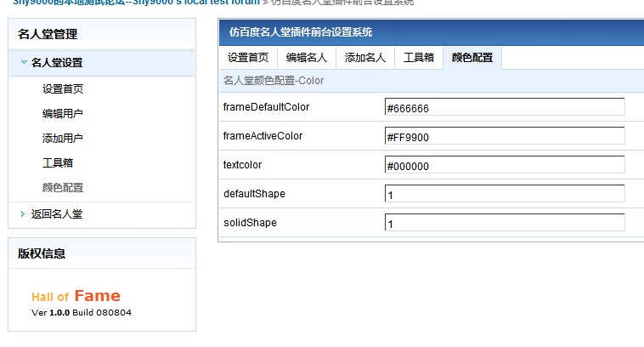Collapse the 名人堂设置 section arrow
The width and height of the screenshot is (644, 347).
pyautogui.click(x=24, y=62)
